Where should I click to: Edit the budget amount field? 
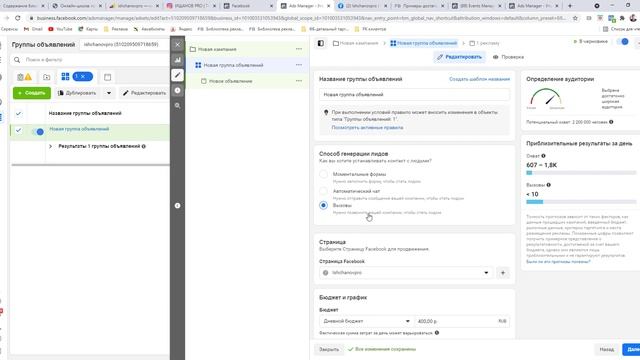[462, 321]
